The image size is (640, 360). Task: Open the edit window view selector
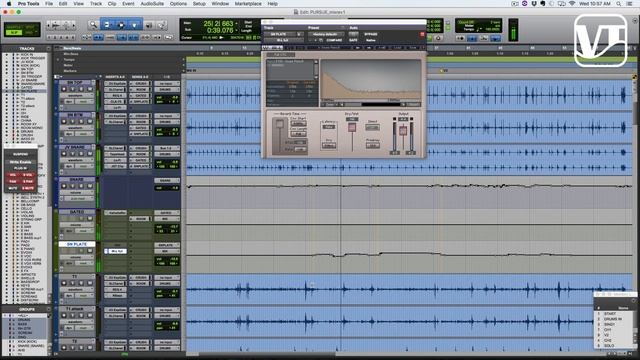[57, 77]
